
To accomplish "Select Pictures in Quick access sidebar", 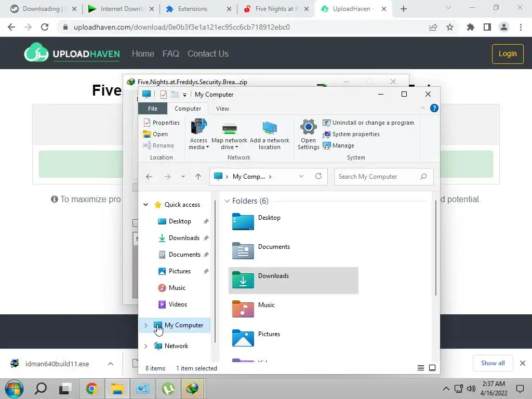I will point(175,271).
